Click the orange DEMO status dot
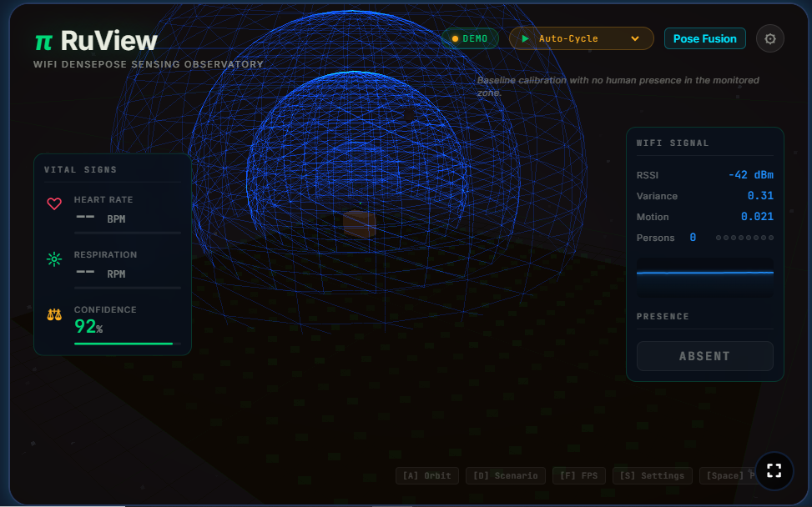The height and width of the screenshot is (507, 812). (455, 39)
